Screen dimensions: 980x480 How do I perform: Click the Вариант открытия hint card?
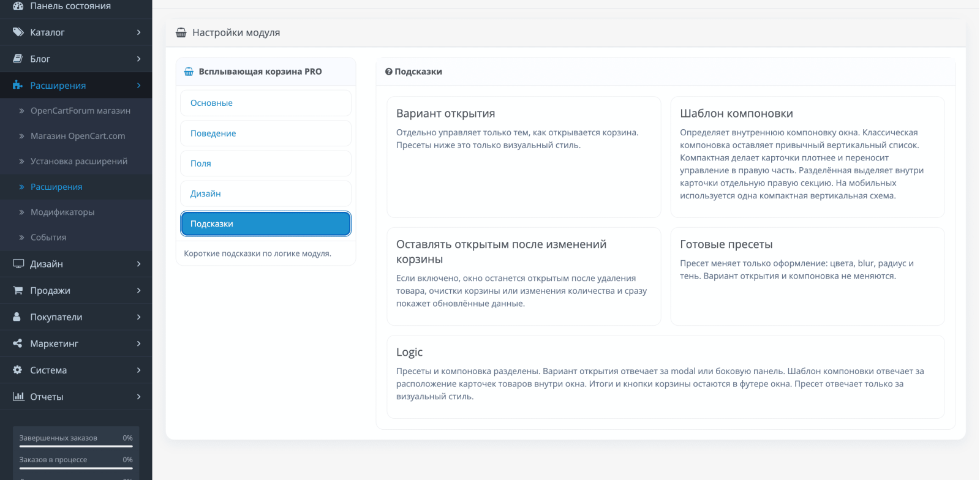(524, 157)
